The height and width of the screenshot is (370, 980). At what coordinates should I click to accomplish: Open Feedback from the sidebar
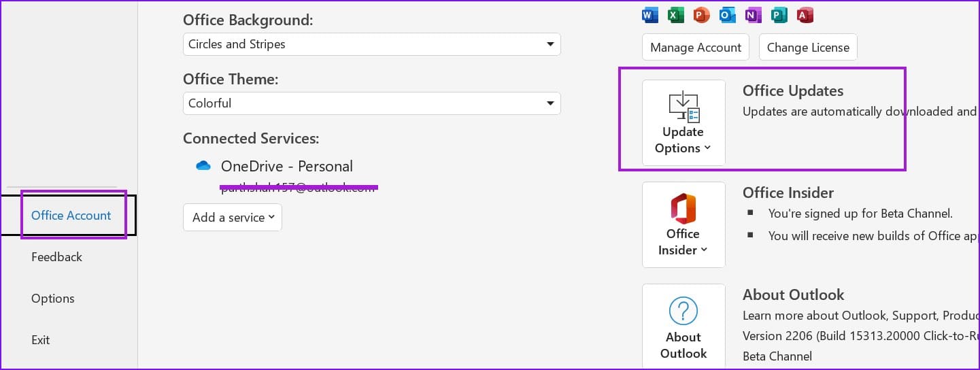(x=56, y=257)
